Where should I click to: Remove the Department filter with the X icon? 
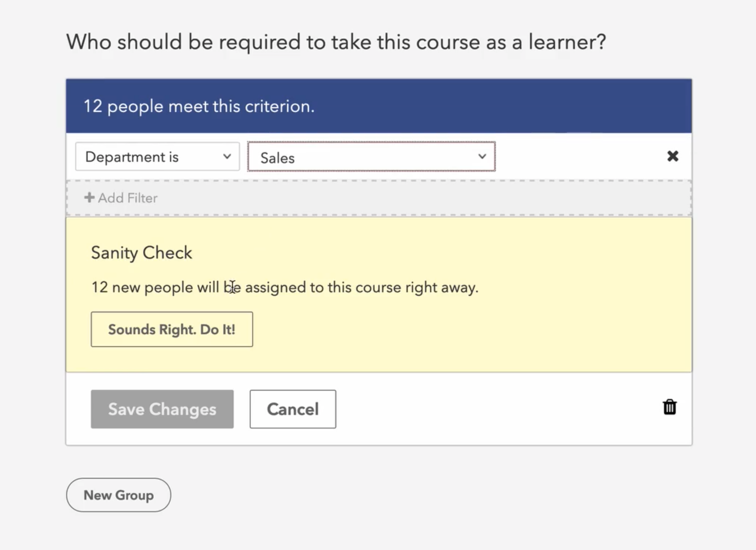[x=673, y=156]
